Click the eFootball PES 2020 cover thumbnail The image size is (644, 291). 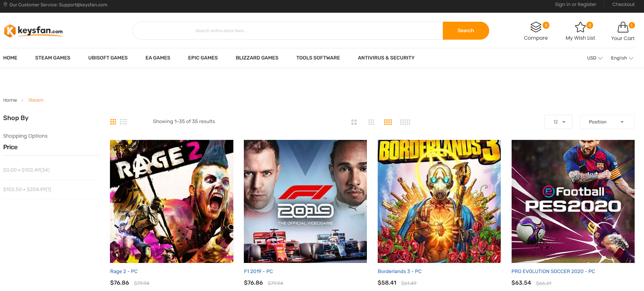pos(573,201)
